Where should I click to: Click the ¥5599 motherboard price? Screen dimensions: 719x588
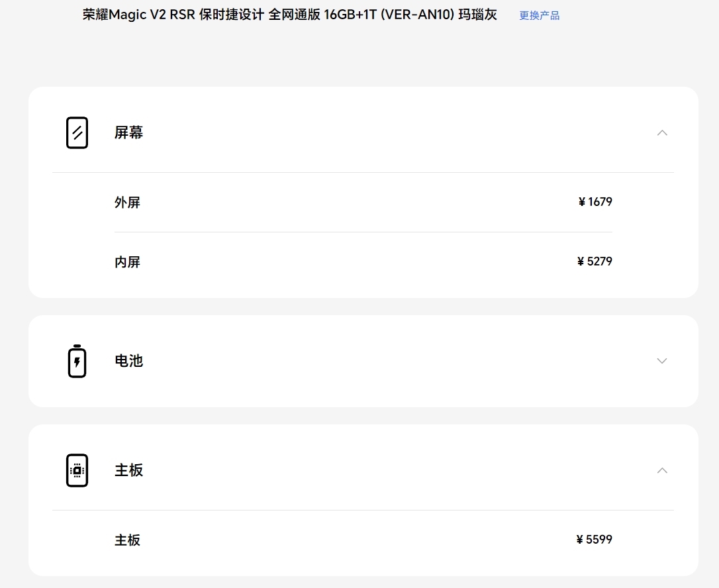(594, 540)
